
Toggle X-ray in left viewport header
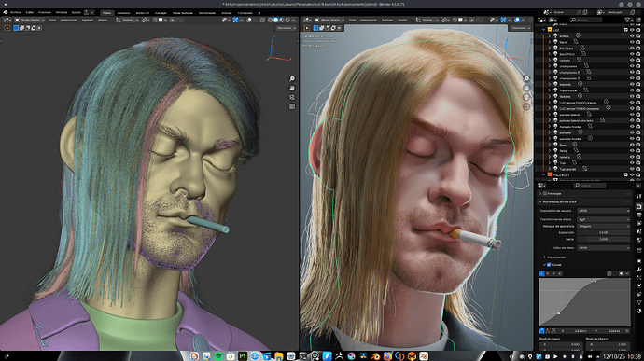click(x=262, y=20)
